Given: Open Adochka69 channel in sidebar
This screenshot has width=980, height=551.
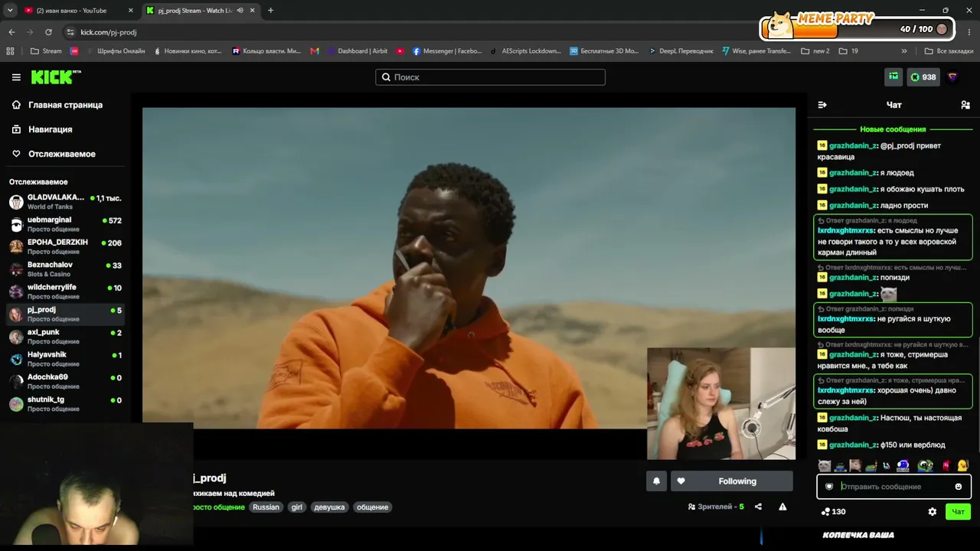Looking at the screenshot, I should [65, 382].
